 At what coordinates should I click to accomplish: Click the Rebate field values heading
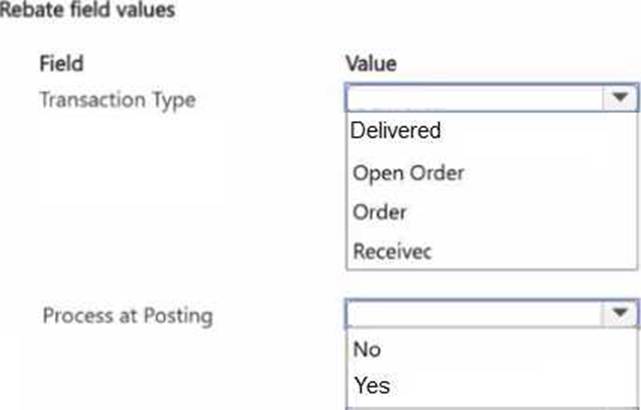click(x=87, y=12)
